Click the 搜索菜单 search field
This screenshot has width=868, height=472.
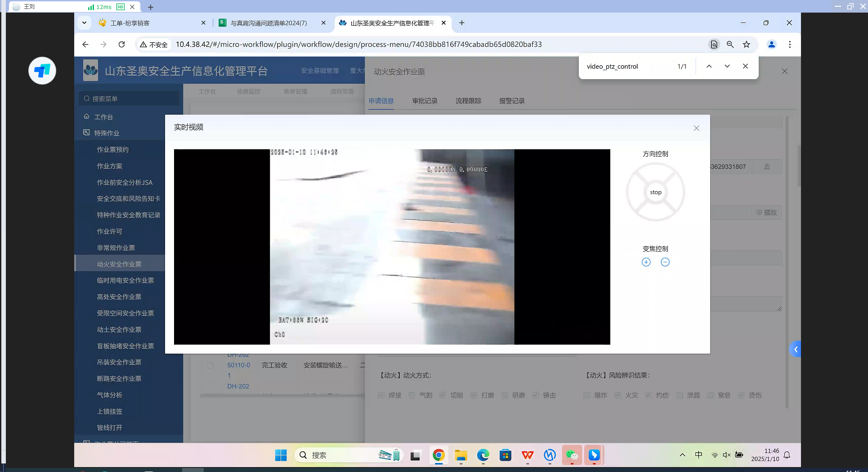coord(129,99)
